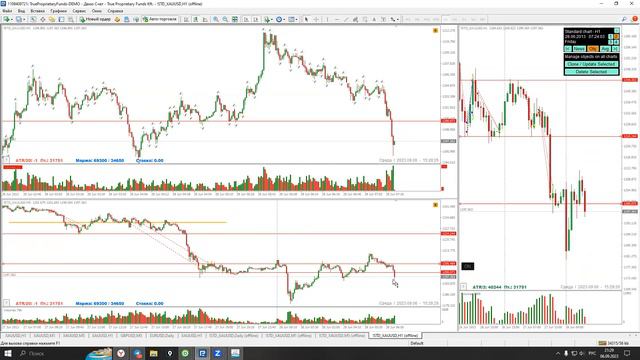Viewport: 640px width, 360px height.
Task: Zoom in on the chart
Action: 216,19
